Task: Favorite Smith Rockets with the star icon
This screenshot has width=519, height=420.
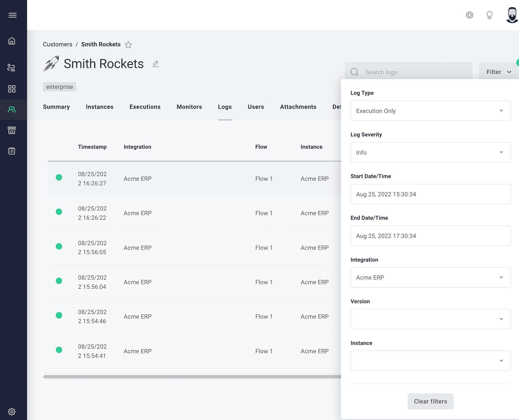Action: pos(128,44)
